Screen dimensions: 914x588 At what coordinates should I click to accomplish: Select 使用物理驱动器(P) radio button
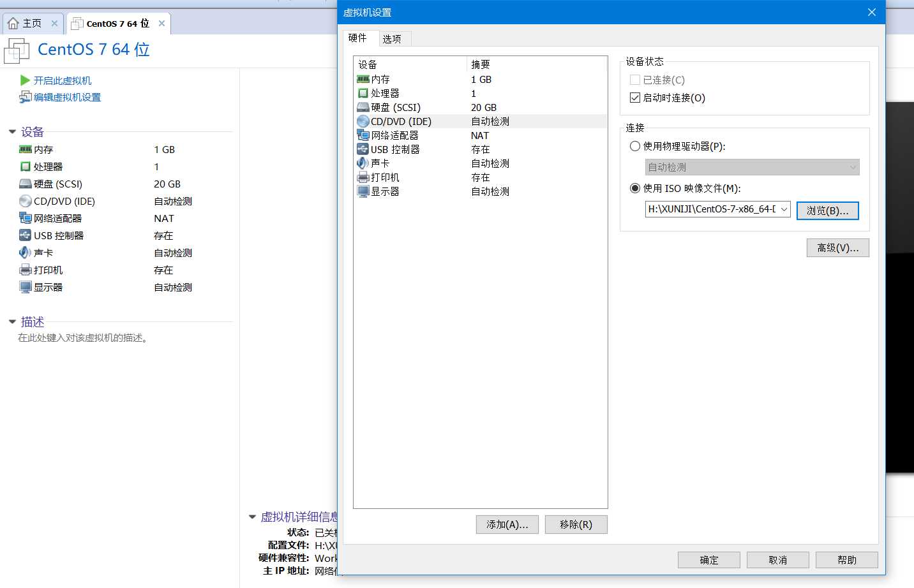tap(635, 146)
